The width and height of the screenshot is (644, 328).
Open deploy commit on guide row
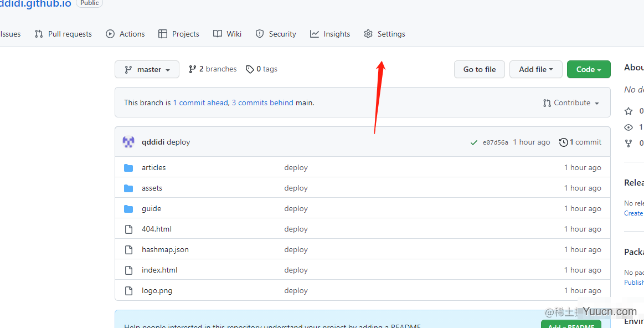(x=296, y=209)
